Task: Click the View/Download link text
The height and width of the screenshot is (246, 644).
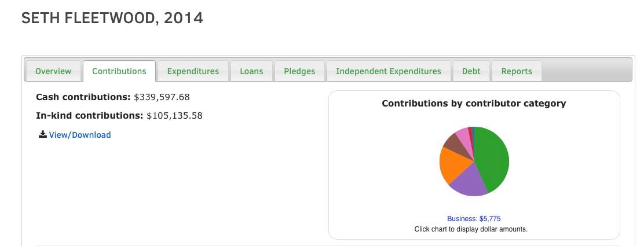Action: tap(80, 135)
